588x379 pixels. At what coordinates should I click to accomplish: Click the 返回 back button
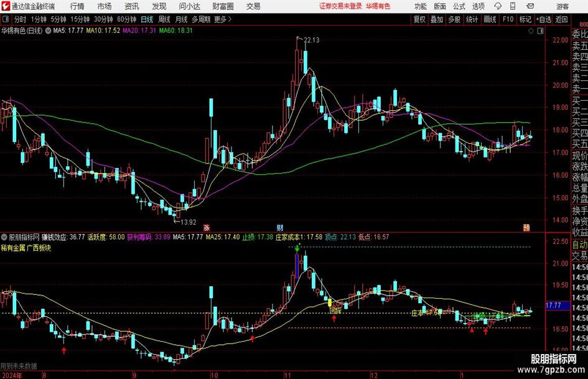pyautogui.click(x=561, y=19)
